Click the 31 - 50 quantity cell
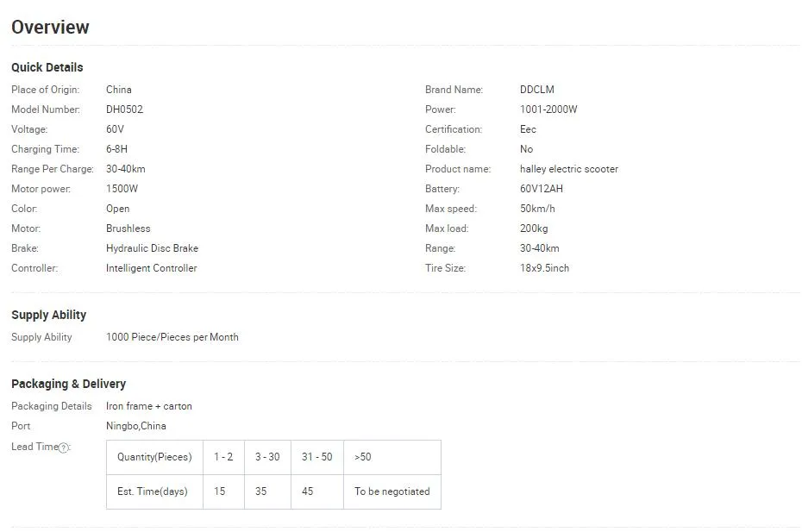 [x=316, y=457]
